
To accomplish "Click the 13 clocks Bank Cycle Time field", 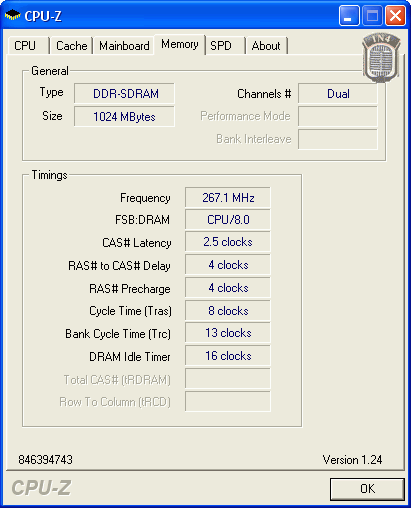I will point(228,333).
